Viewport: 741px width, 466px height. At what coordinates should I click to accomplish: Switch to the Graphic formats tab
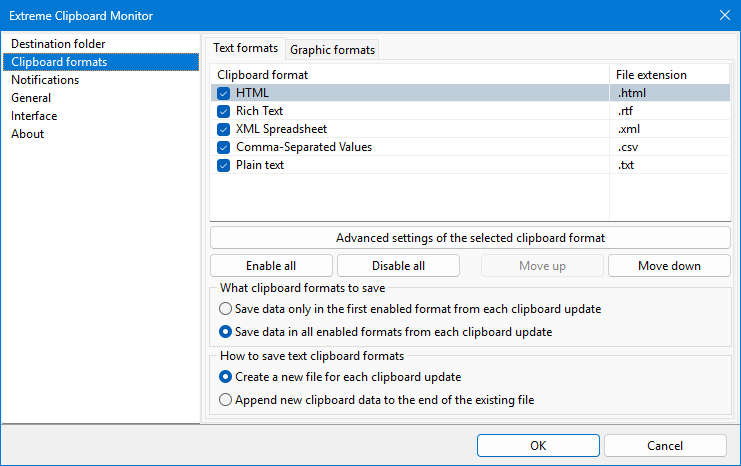(x=332, y=50)
